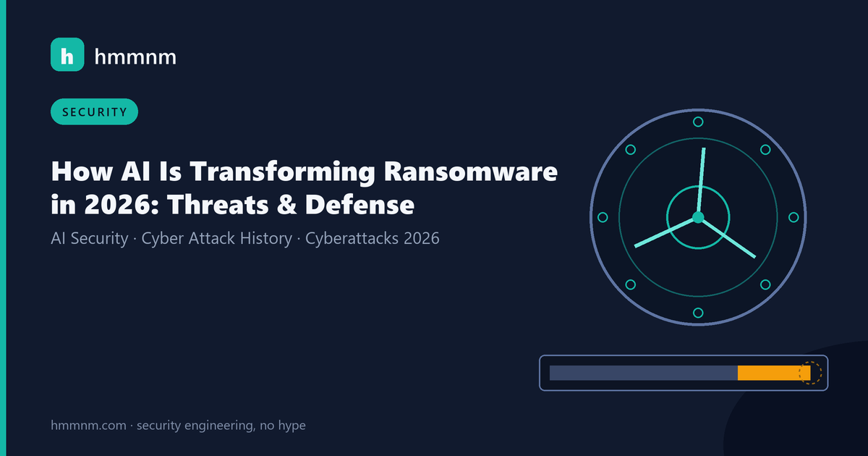Click the footer text "hmmnm.com · security engineering, no hype"

click(178, 426)
